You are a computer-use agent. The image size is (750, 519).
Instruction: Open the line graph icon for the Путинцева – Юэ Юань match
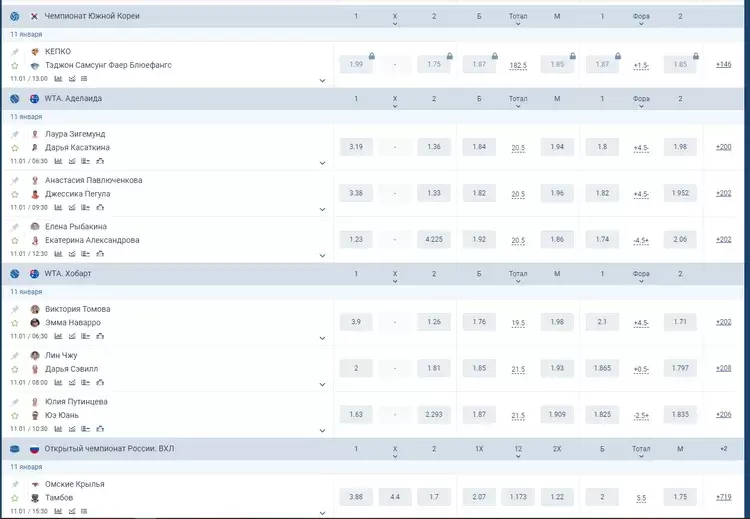tap(72, 429)
